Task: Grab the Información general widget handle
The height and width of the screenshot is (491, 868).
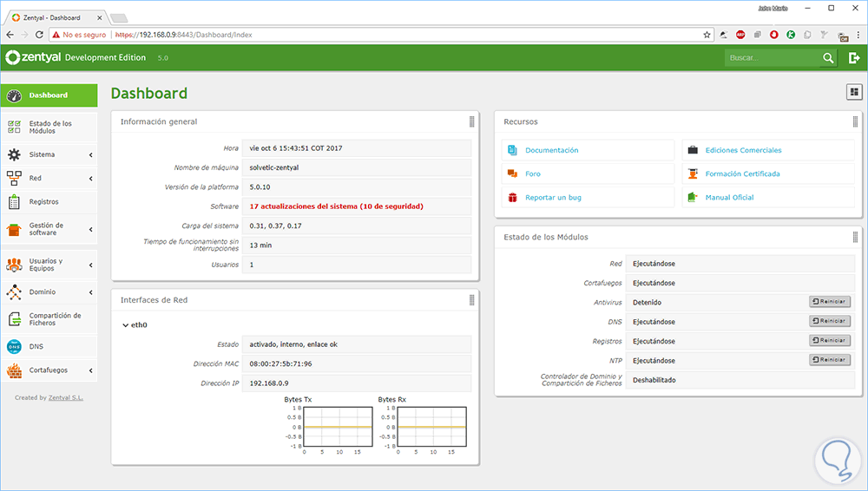Action: coord(471,121)
